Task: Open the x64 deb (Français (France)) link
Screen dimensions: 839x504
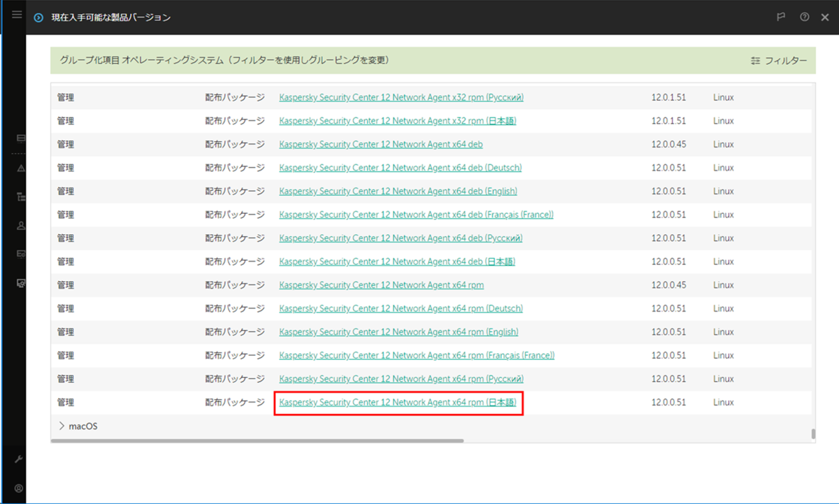Action: coord(417,214)
